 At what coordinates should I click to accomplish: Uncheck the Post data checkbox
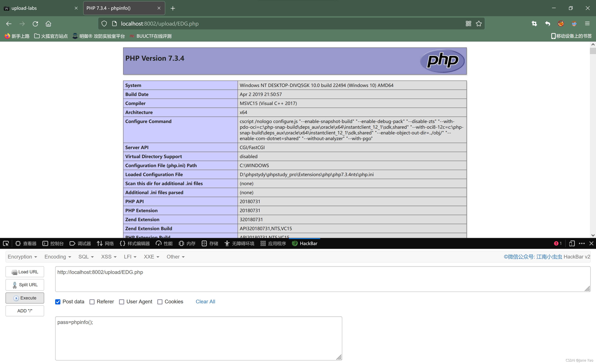[58, 302]
